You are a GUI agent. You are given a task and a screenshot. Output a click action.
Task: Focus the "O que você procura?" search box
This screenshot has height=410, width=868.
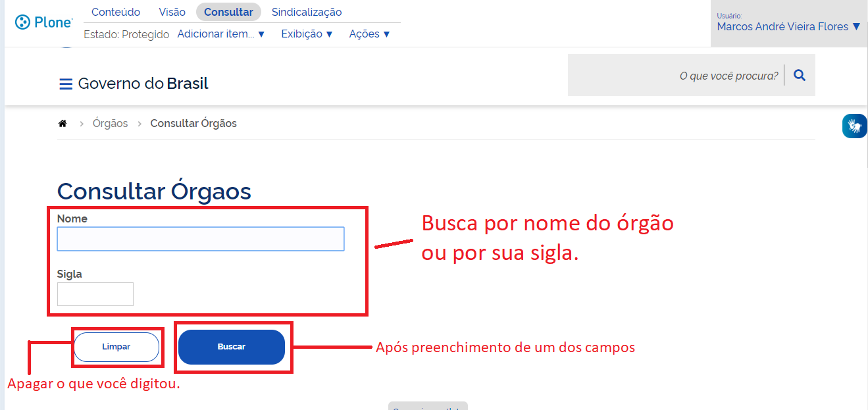[675, 76]
